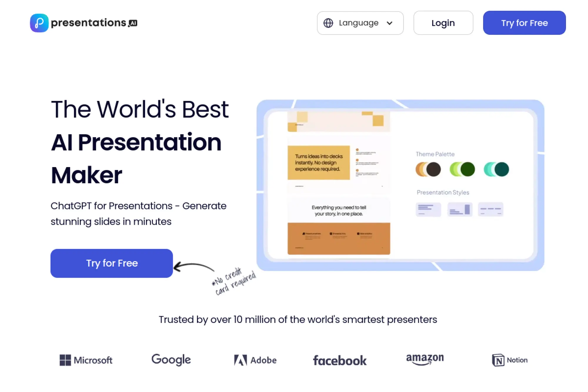Click the Login option in navigation

(443, 23)
